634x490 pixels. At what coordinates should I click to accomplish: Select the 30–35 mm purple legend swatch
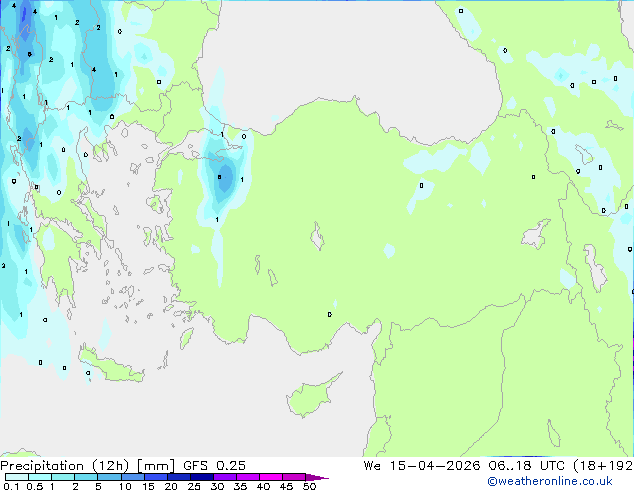click(224, 477)
